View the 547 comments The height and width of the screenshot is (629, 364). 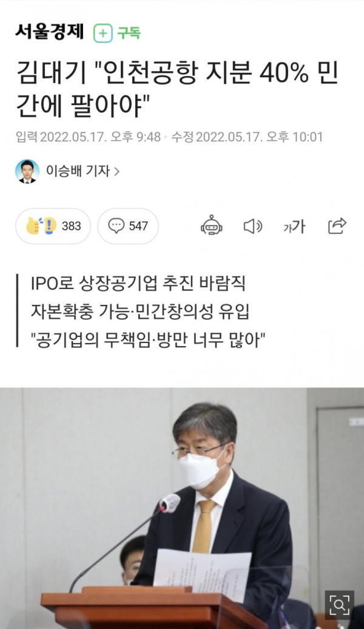point(128,226)
